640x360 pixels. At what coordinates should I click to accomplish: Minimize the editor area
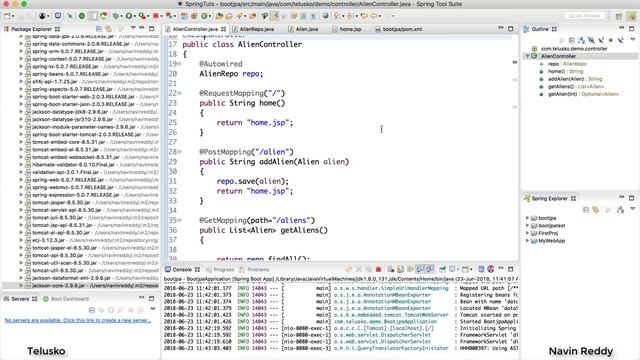501,28
